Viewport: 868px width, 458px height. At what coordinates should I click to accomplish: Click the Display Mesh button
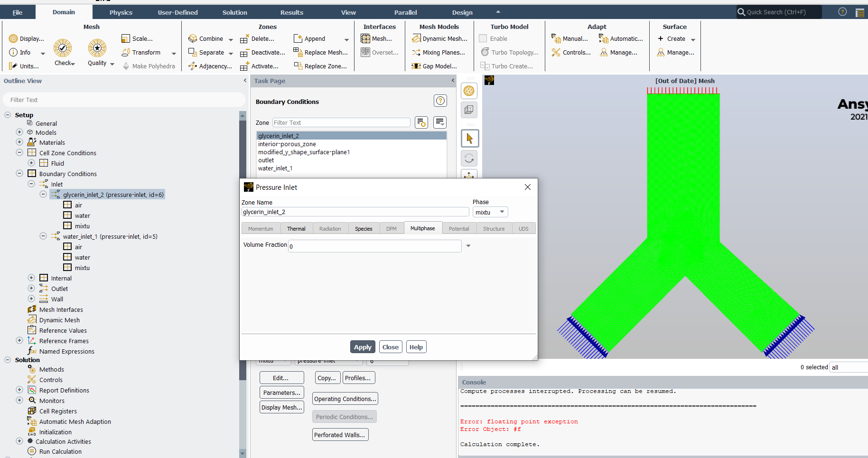point(282,407)
